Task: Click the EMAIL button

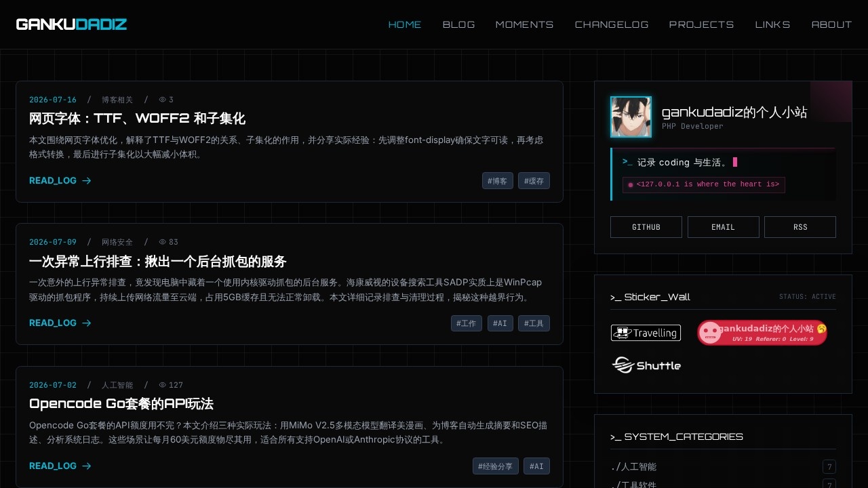Action: pos(724,227)
